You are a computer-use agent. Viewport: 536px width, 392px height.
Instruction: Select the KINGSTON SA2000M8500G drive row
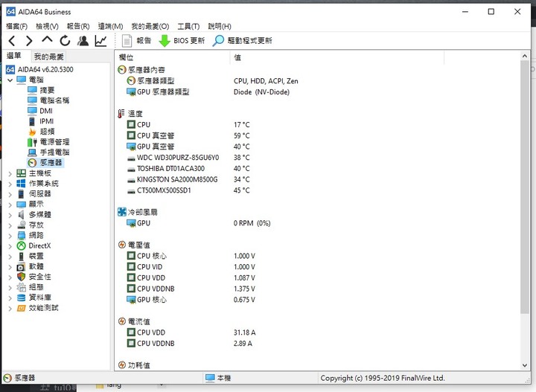pyautogui.click(x=188, y=179)
